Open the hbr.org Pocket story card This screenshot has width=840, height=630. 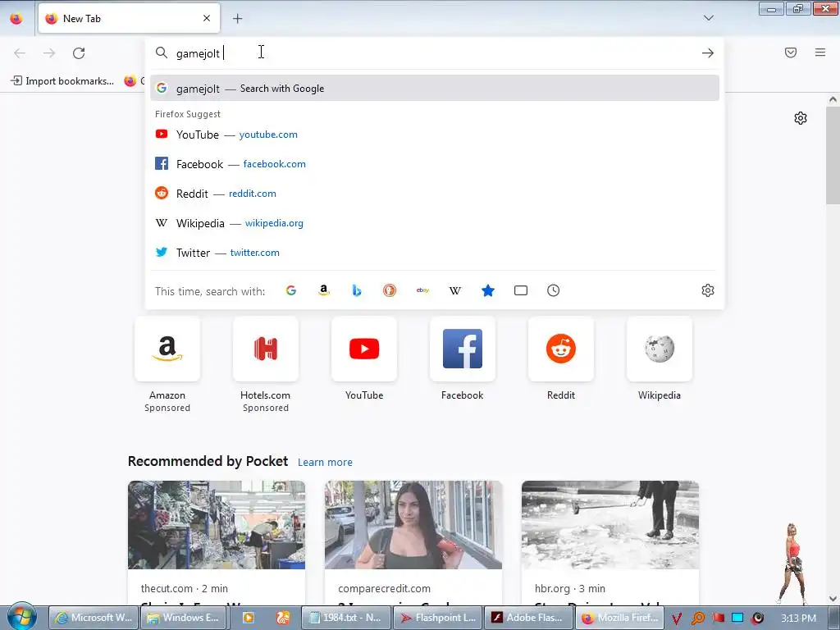(610, 543)
